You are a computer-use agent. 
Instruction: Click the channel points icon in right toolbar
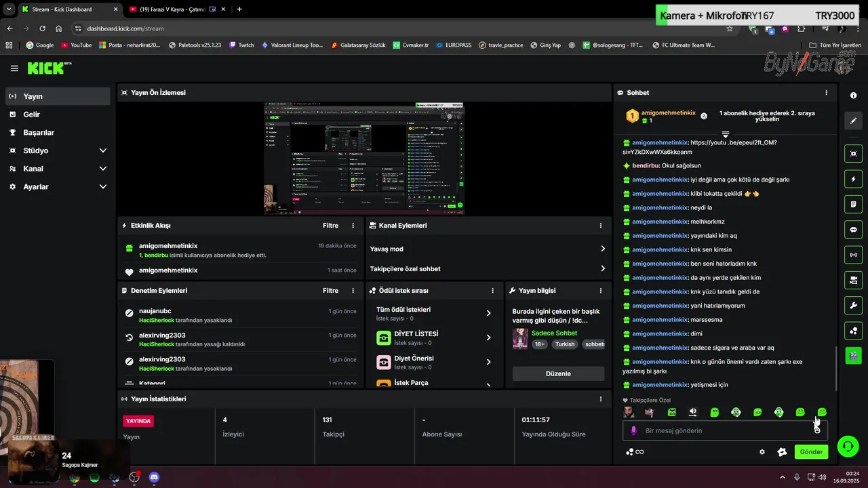point(854,331)
